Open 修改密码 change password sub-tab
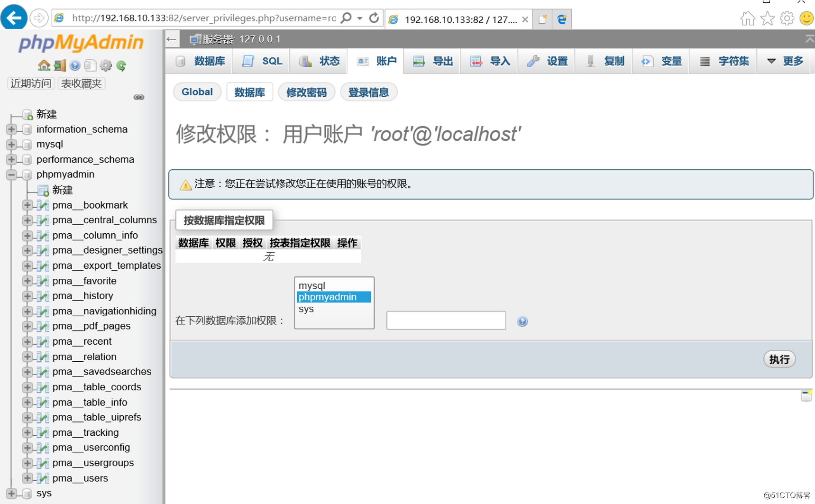Viewport: 815px width, 504px height. pyautogui.click(x=306, y=92)
